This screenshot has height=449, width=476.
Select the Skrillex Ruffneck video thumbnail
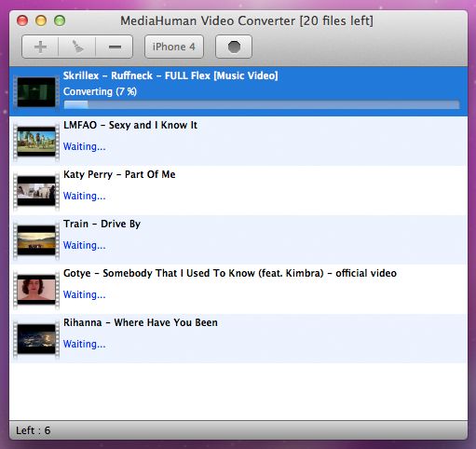point(36,92)
